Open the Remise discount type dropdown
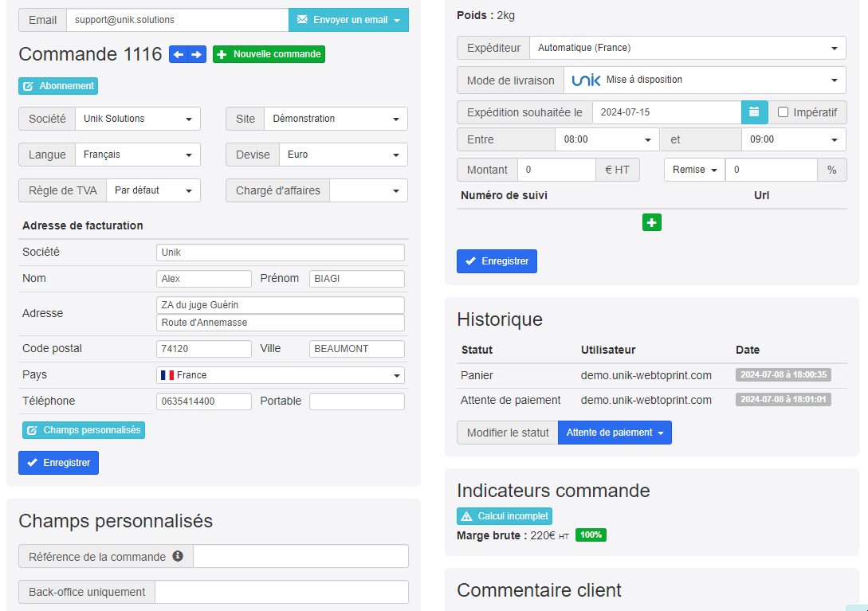The image size is (868, 611). point(694,170)
